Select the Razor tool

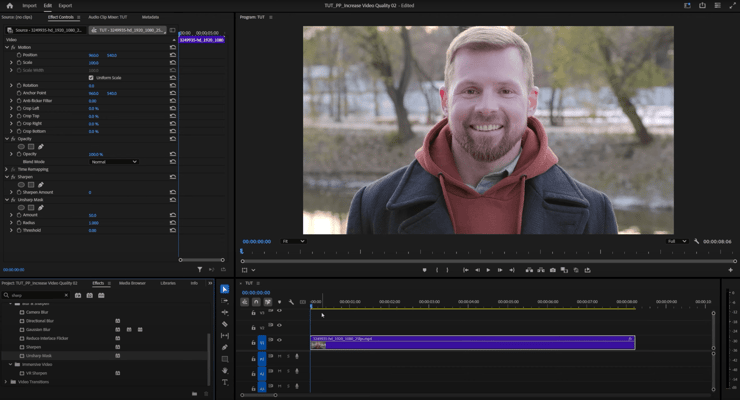225,324
